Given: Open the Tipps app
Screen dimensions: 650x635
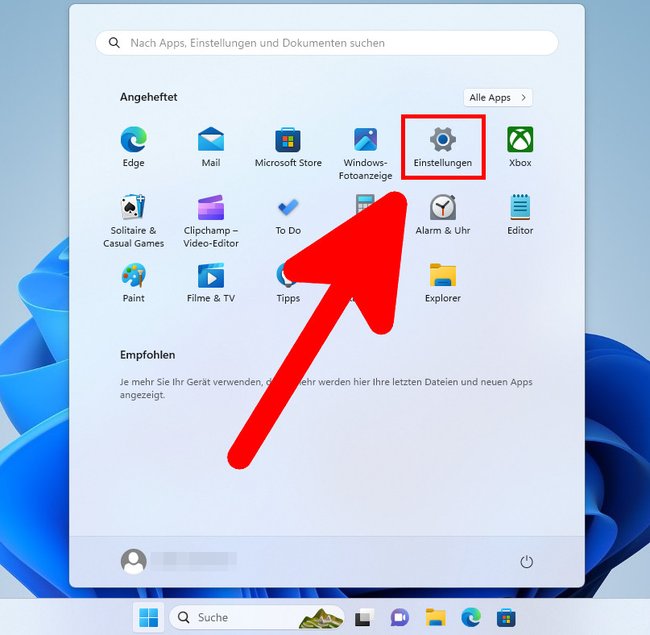Looking at the screenshot, I should point(288,283).
